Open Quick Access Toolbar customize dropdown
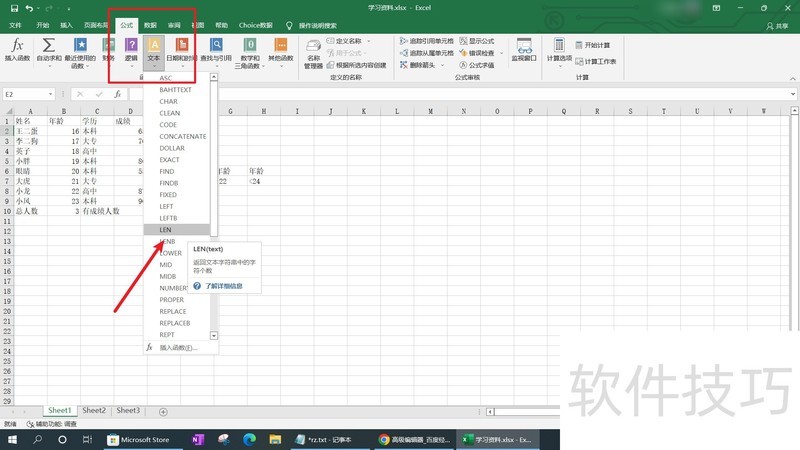Image resolution: width=800 pixels, height=450 pixels. [68, 8]
